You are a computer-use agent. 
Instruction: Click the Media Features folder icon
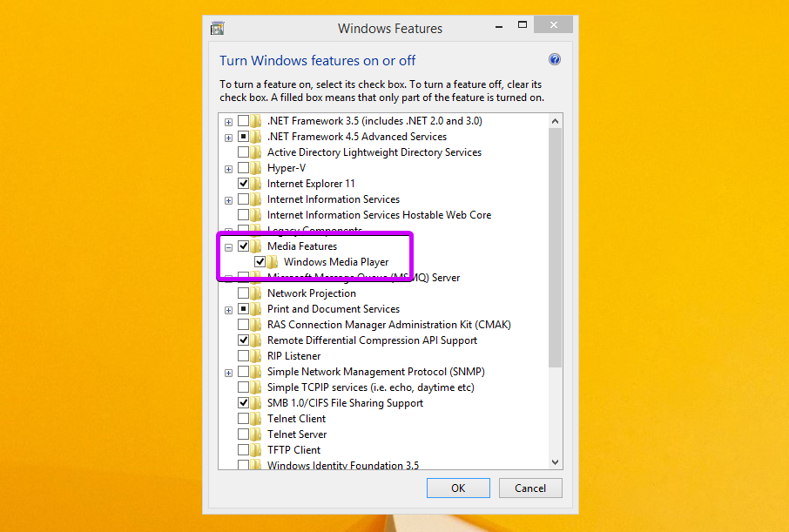tap(256, 246)
